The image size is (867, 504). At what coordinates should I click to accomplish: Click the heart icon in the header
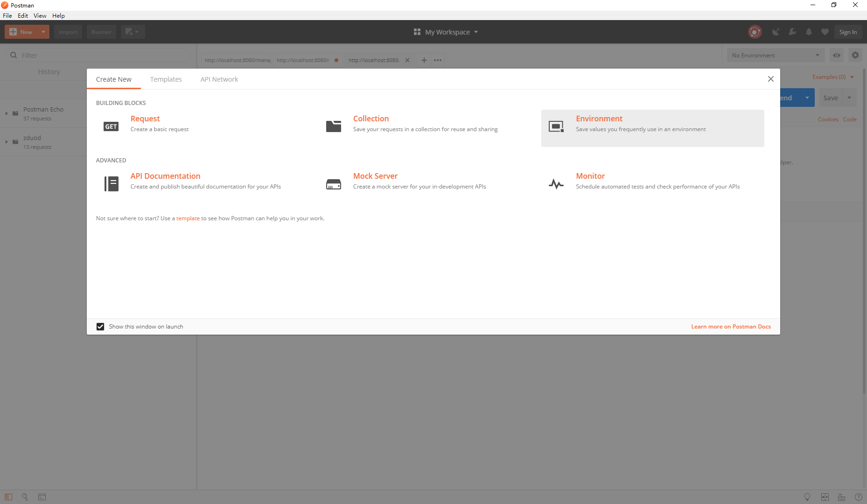pos(825,32)
